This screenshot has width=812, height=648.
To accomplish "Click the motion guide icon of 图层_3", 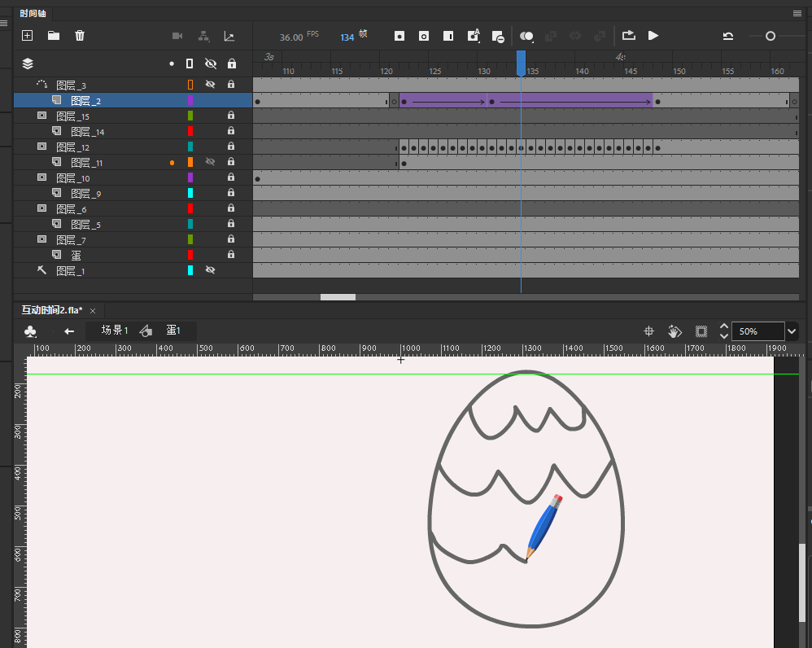I will point(41,84).
